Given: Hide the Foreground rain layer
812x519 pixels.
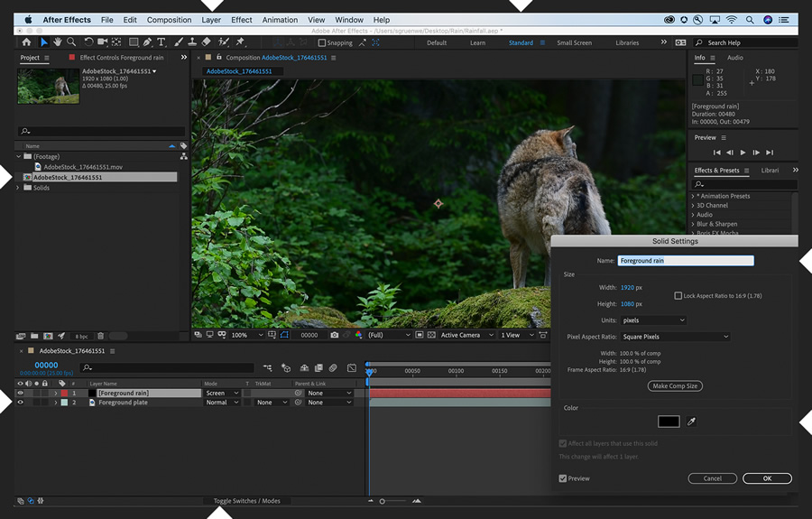Looking at the screenshot, I should 20,394.
